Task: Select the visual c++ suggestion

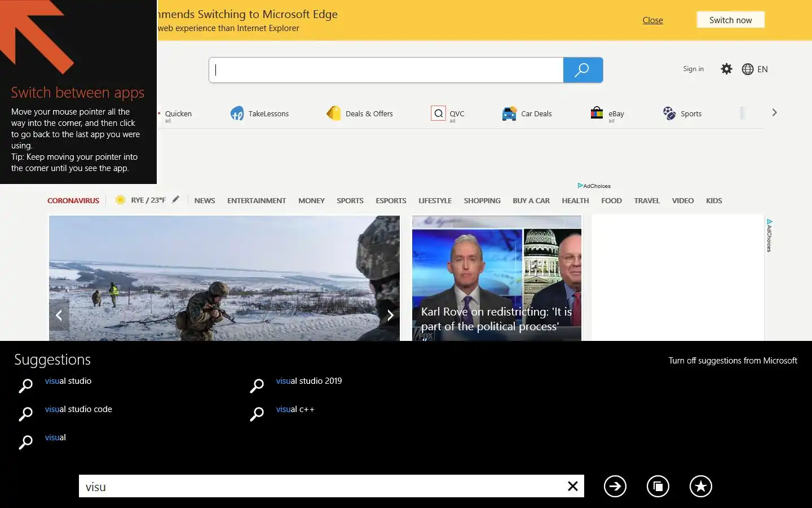Action: 295,409
